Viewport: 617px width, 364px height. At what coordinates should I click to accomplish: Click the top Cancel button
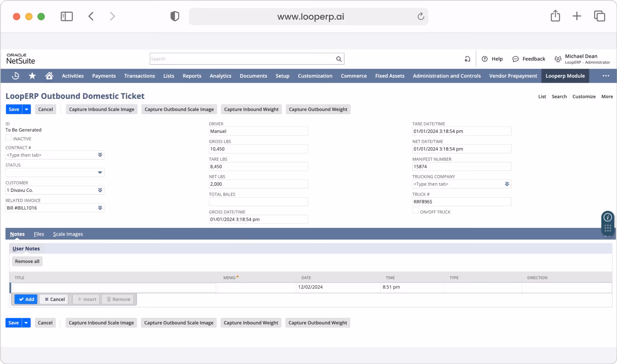click(x=45, y=109)
